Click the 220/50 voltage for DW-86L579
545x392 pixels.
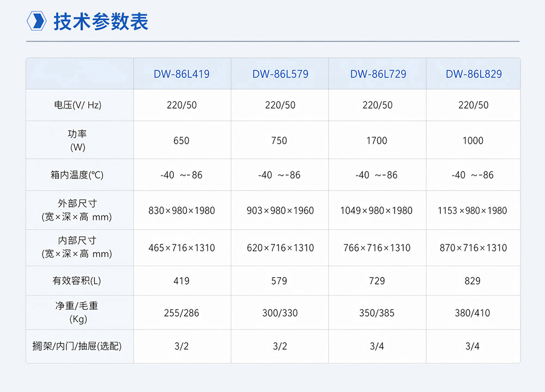280,105
